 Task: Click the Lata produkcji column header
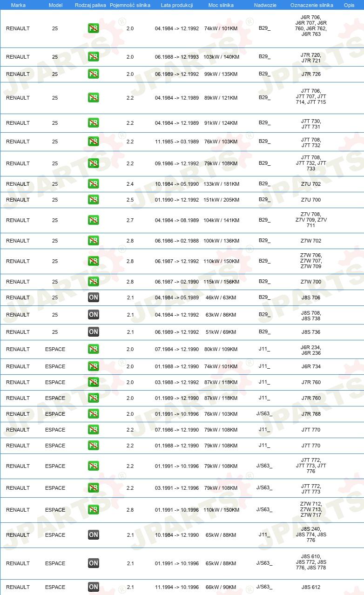click(177, 5)
